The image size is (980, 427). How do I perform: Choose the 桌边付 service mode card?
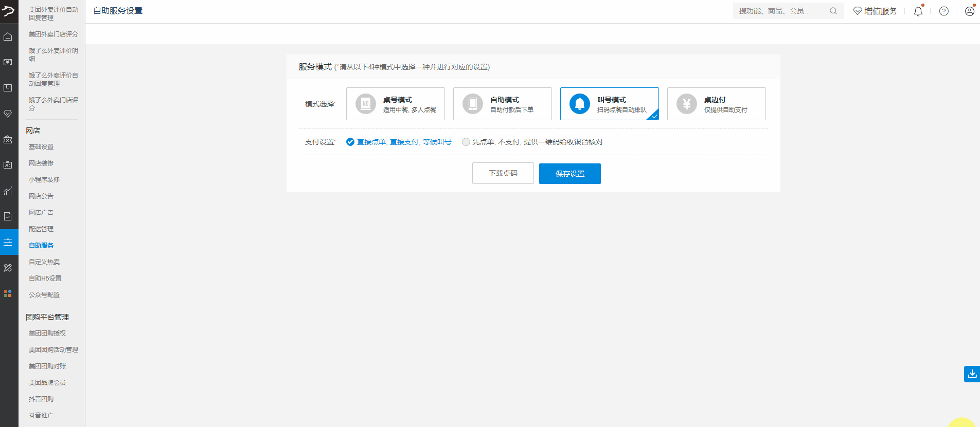coord(716,104)
